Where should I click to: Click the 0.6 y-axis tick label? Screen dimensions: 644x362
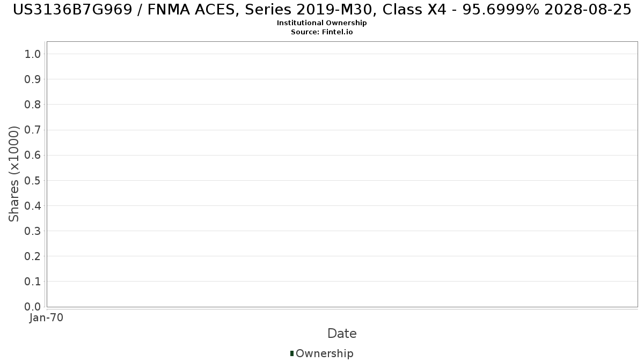point(33,155)
